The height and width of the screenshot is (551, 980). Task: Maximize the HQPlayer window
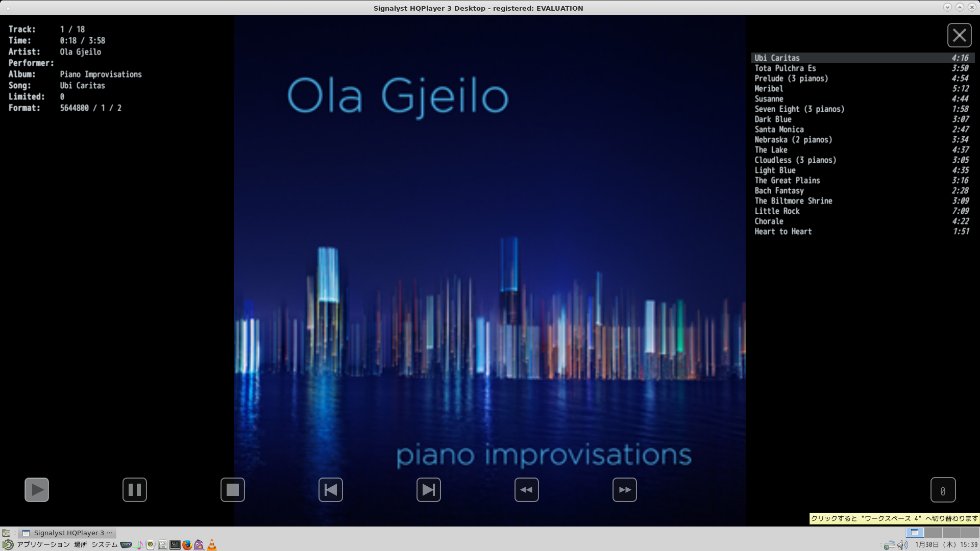click(960, 7)
